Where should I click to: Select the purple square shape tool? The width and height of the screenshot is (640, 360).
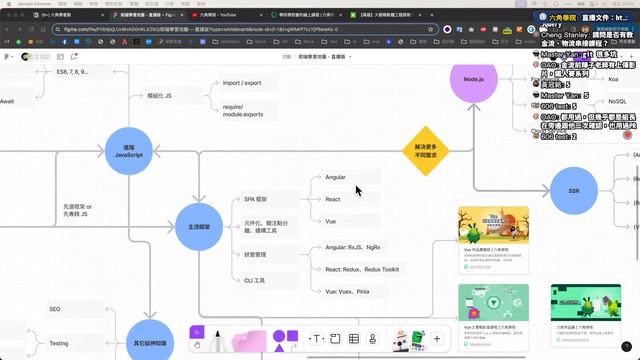(293, 336)
